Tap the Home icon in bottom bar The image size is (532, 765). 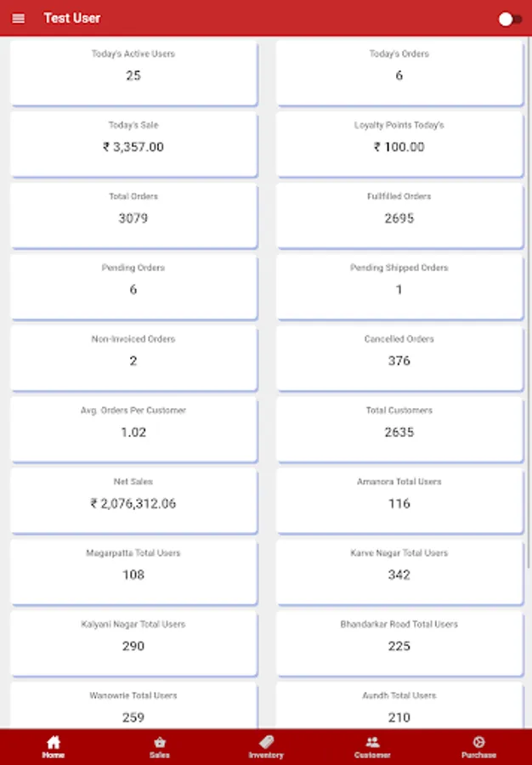(x=54, y=741)
